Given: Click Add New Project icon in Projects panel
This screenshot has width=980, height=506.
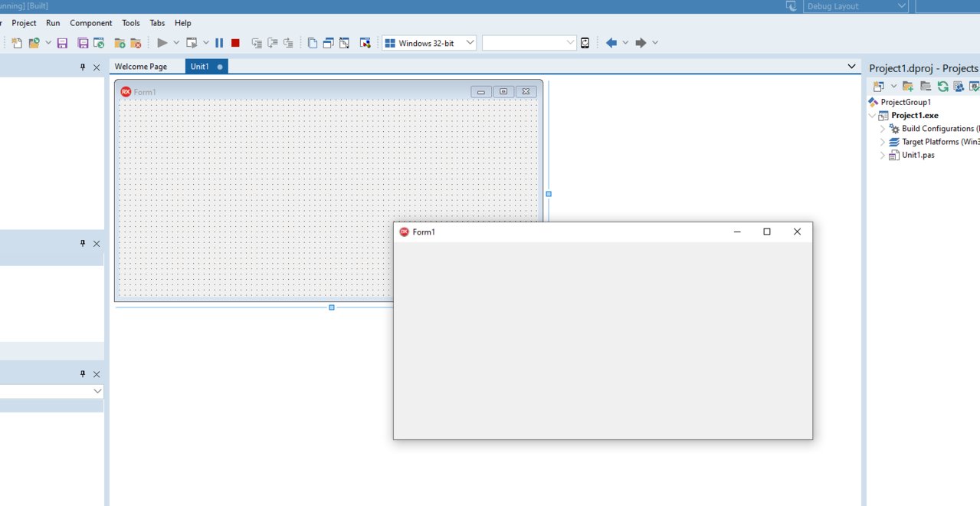Looking at the screenshot, I should tap(908, 87).
